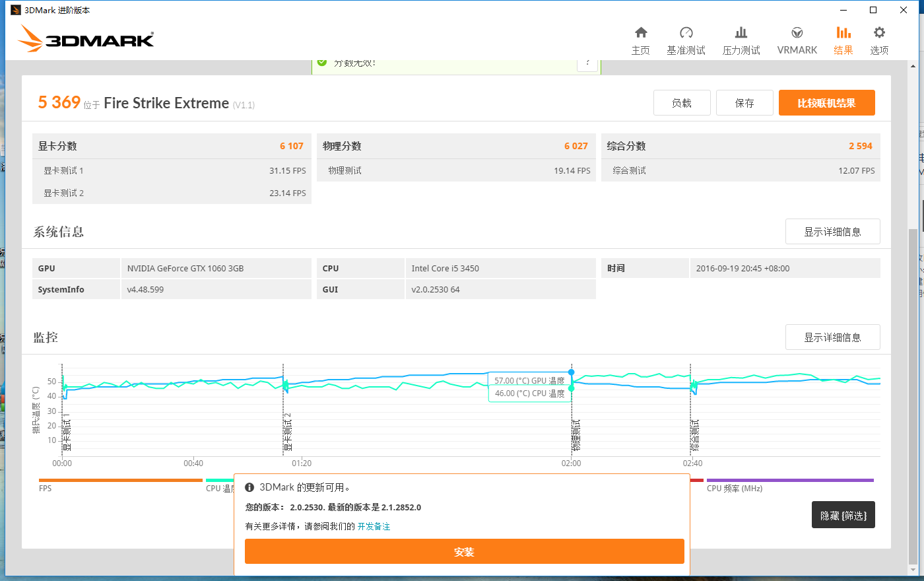The image size is (924, 581).
Task: Show detailed monitoring information
Action: pos(832,337)
